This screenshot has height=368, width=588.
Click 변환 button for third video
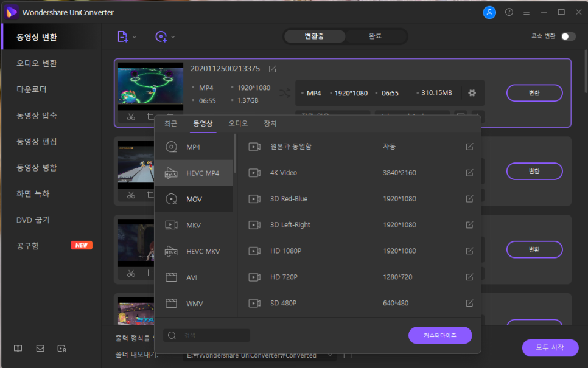[x=534, y=249]
